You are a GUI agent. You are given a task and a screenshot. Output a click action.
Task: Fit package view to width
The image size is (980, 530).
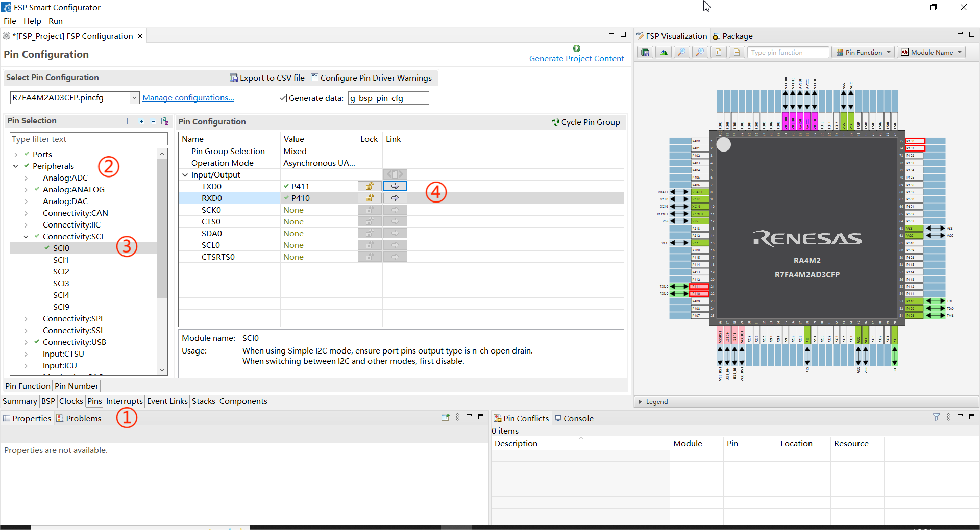pyautogui.click(x=737, y=53)
